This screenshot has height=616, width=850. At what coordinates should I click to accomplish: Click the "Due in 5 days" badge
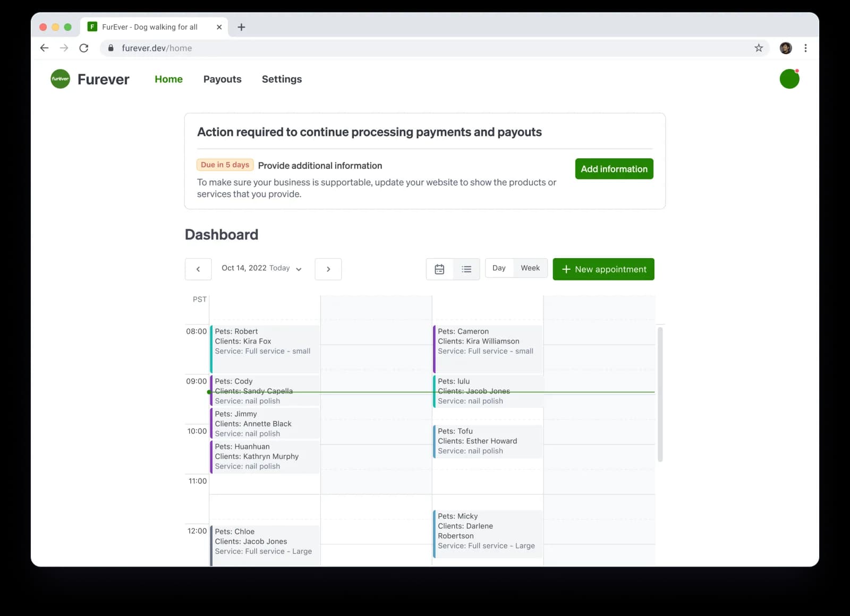coord(225,165)
